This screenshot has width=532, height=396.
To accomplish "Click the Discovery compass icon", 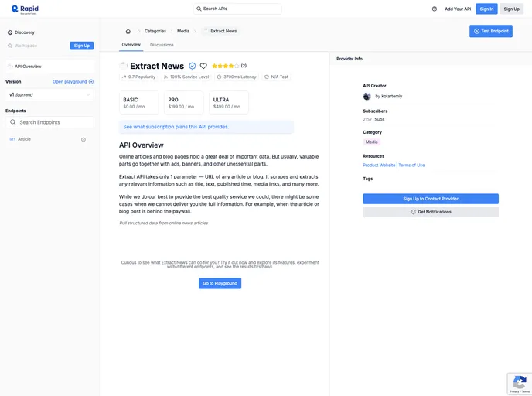I will click(x=10, y=32).
